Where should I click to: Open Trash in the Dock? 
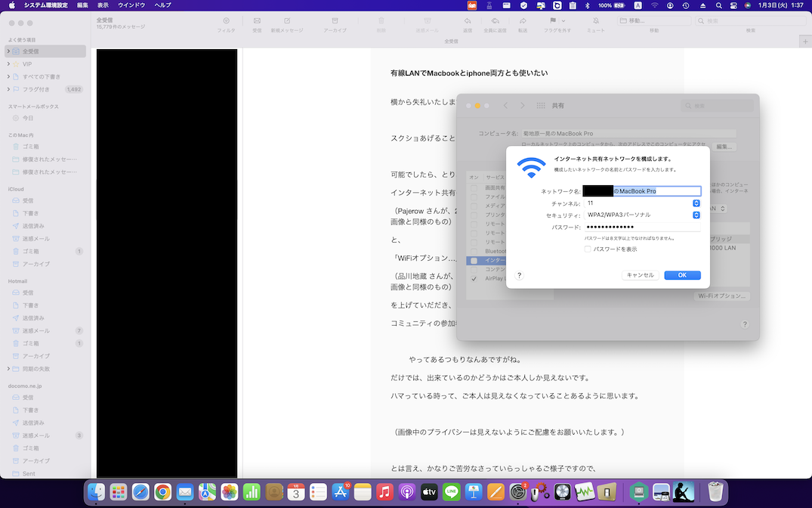715,492
